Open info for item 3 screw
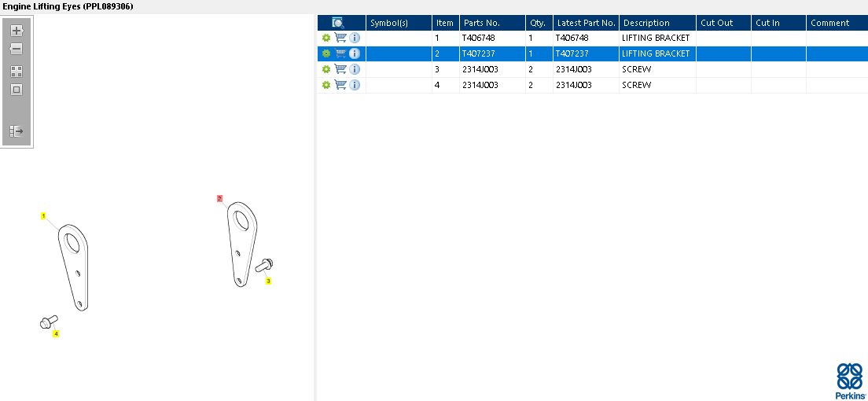The height and width of the screenshot is (401, 868). 355,69
